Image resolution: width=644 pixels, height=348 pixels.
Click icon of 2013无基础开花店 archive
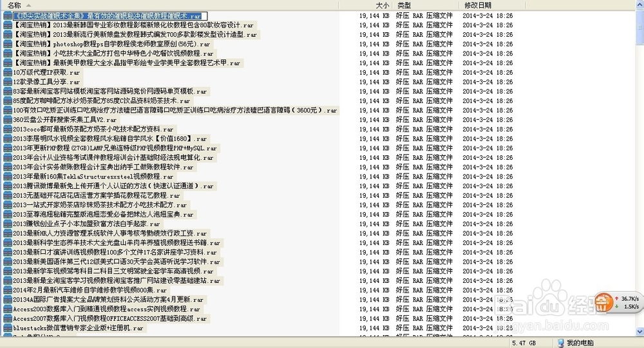click(7, 195)
